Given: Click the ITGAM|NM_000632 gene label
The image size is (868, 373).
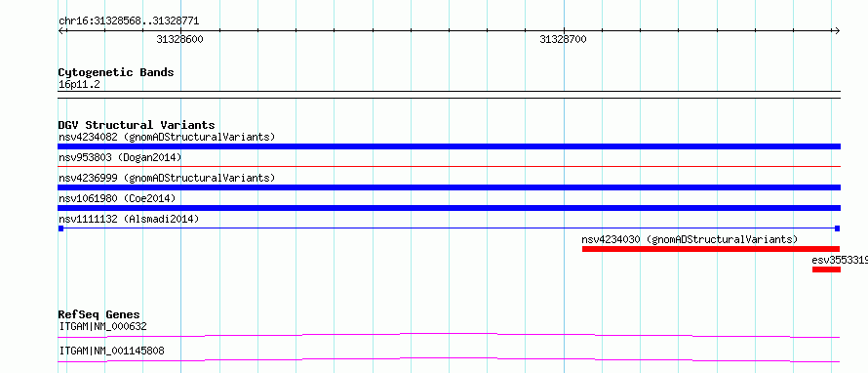Looking at the screenshot, I should click(102, 326).
